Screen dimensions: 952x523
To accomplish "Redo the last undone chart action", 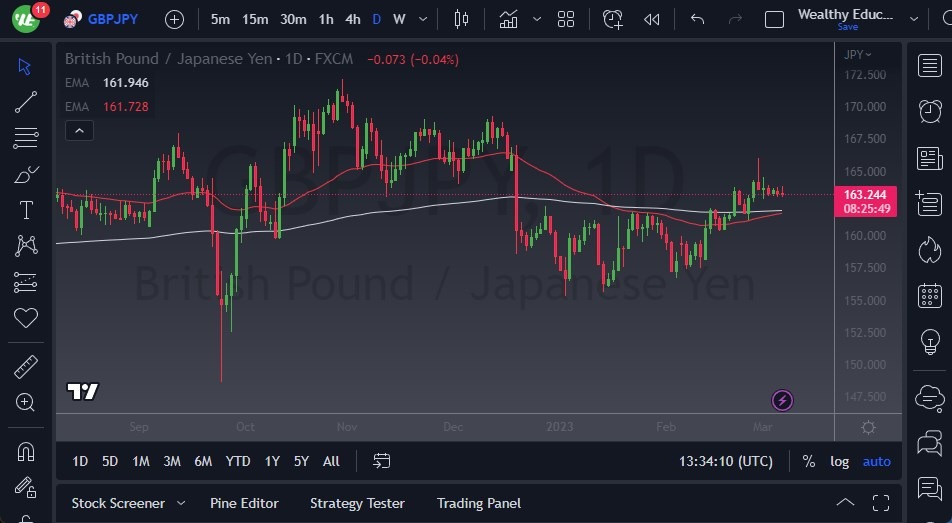I will (x=735, y=19).
